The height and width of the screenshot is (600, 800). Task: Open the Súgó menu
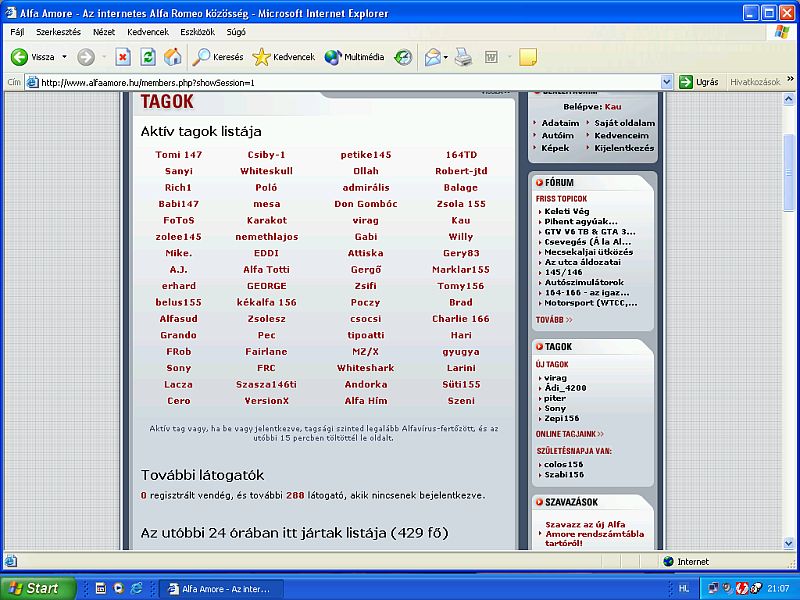tap(236, 32)
